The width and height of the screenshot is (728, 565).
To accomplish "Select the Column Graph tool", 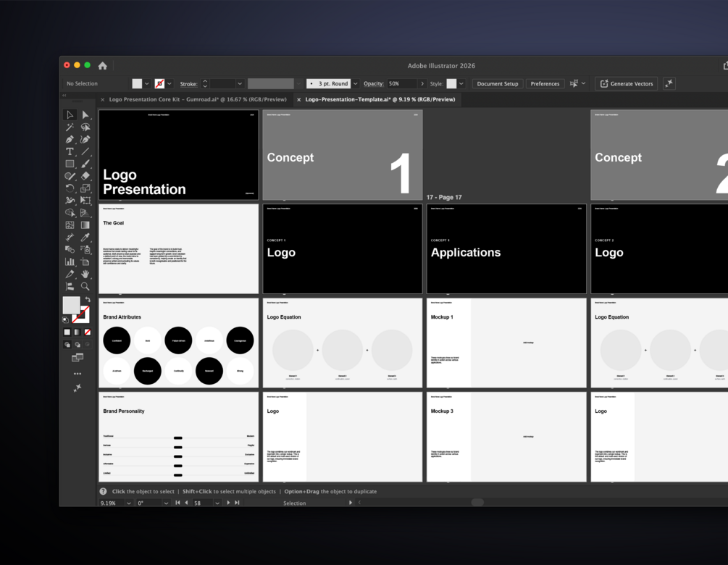I will tap(70, 261).
